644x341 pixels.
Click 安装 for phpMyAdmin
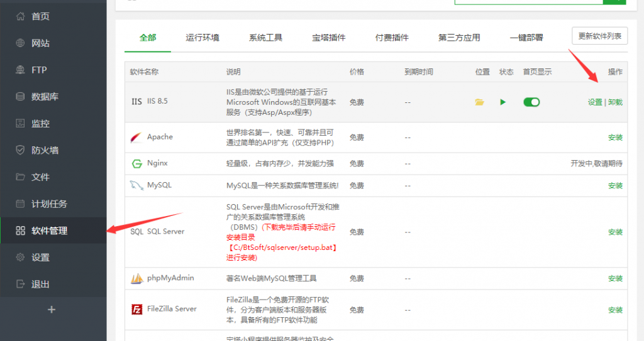click(x=615, y=279)
